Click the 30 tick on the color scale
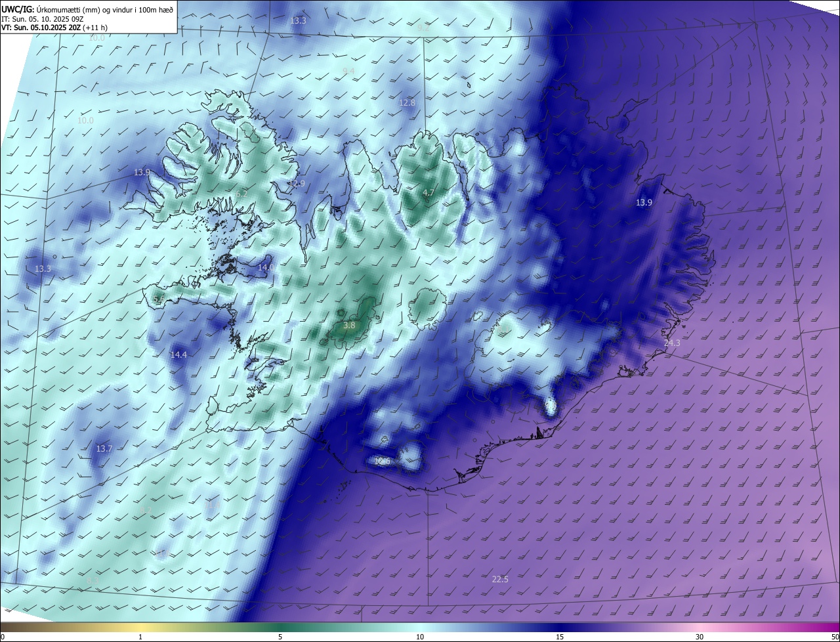The width and height of the screenshot is (840, 642). [x=700, y=637]
